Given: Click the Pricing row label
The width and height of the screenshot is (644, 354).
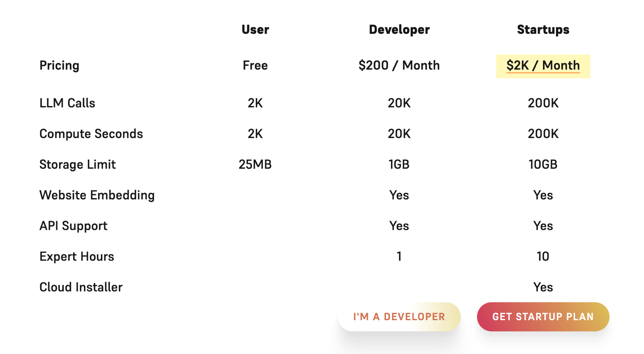Looking at the screenshot, I should click(59, 65).
